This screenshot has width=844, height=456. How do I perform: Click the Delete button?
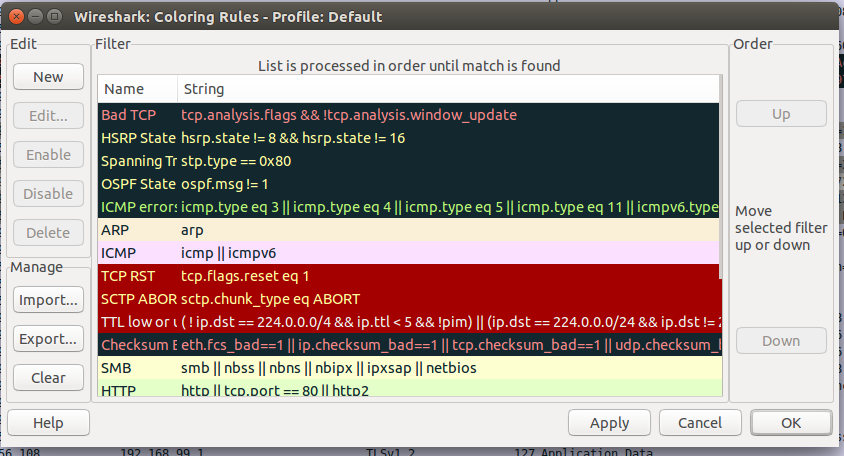coord(48,233)
